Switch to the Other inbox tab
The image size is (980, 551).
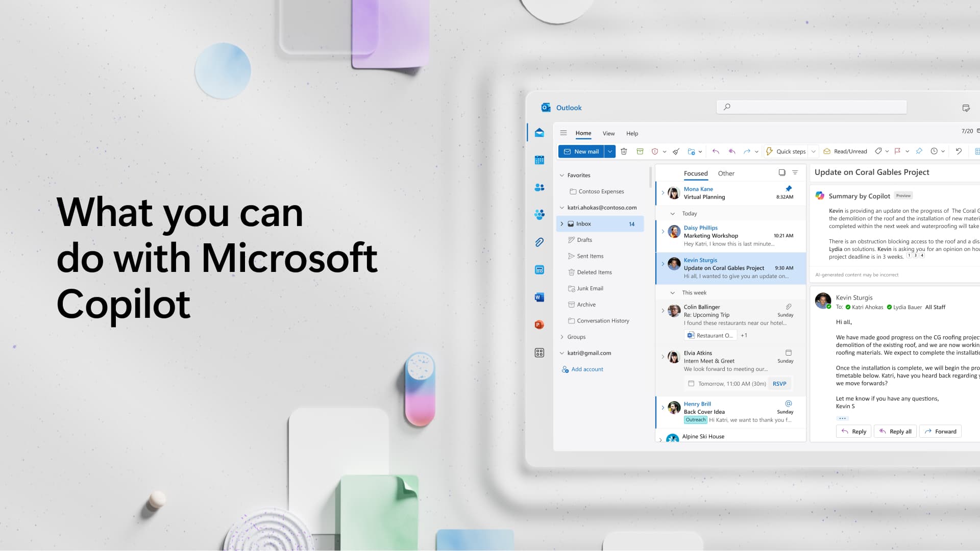point(726,173)
